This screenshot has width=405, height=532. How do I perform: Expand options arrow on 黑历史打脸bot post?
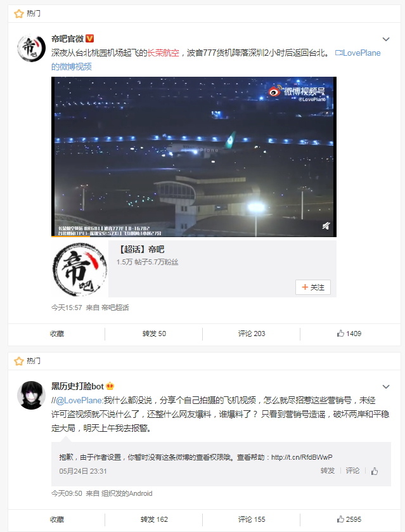[386, 386]
